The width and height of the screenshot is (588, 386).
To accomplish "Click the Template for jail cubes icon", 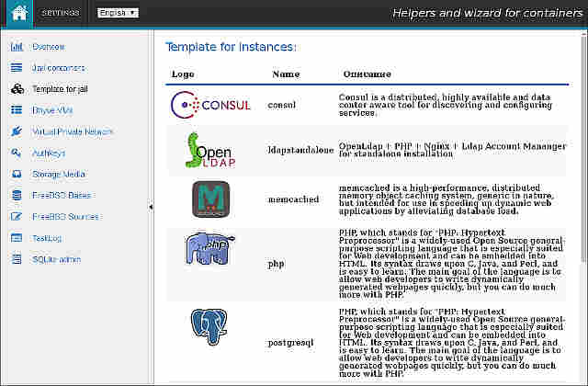I will coord(17,89).
